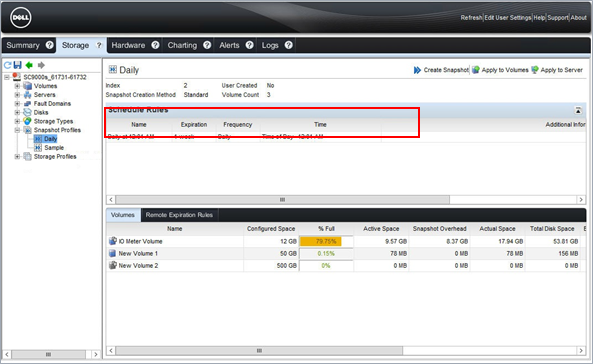Screen dimensions: 593x364
Task: Open help icon beside Summary tab
Action: (50, 45)
